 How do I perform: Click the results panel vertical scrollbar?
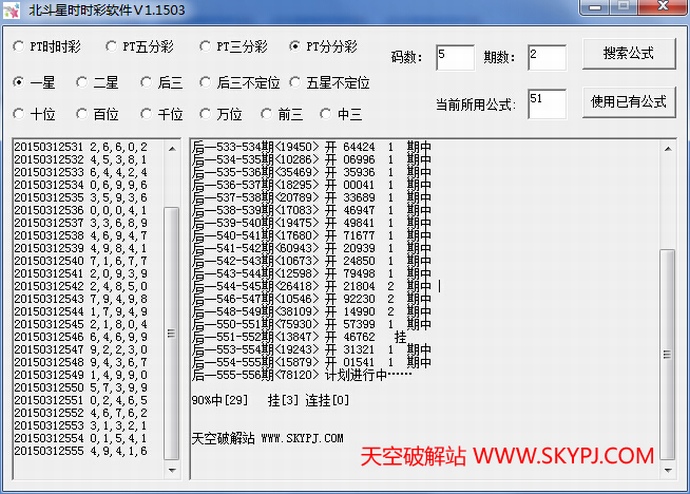click(x=669, y=300)
